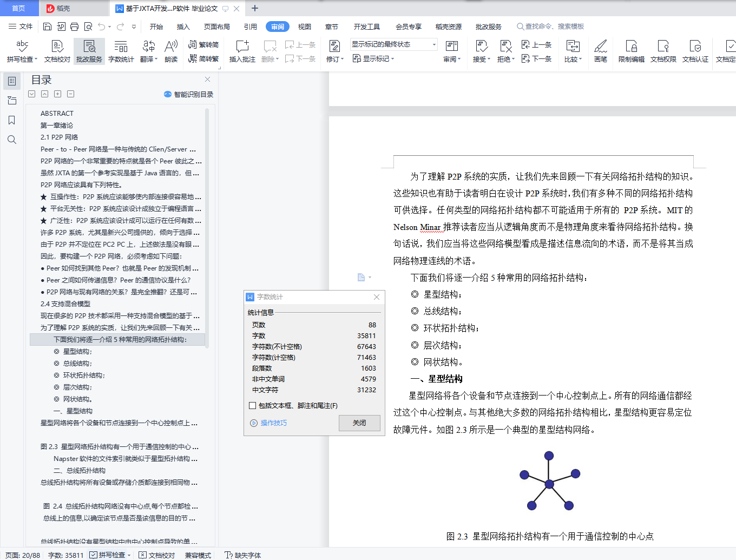Convert text using 简转繁
This screenshot has width=736, height=560.
[203, 58]
